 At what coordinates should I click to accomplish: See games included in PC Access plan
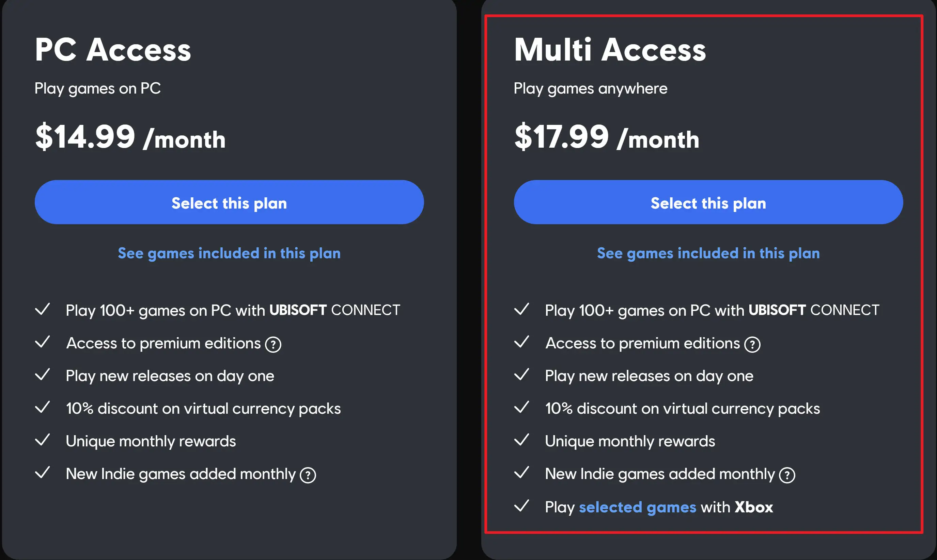pos(229,253)
